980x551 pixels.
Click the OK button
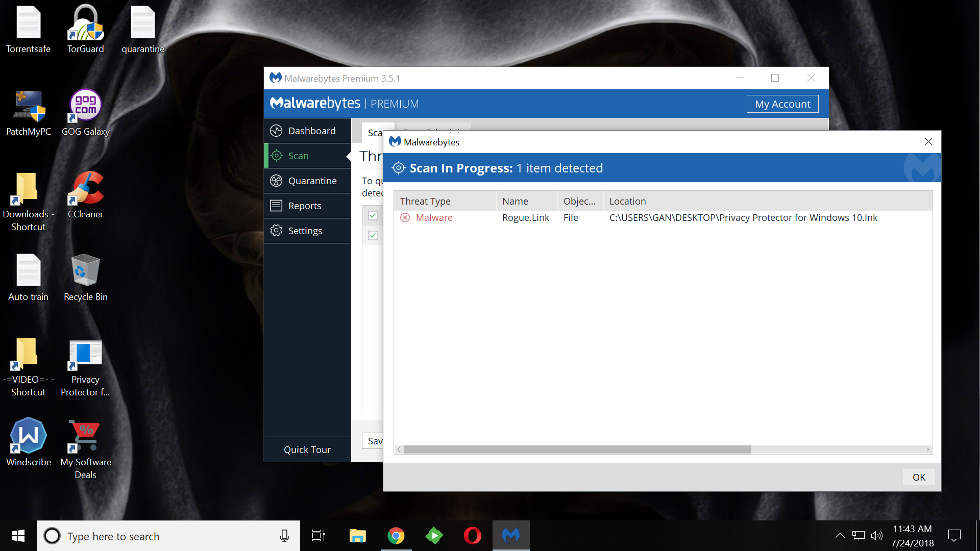[x=918, y=477]
